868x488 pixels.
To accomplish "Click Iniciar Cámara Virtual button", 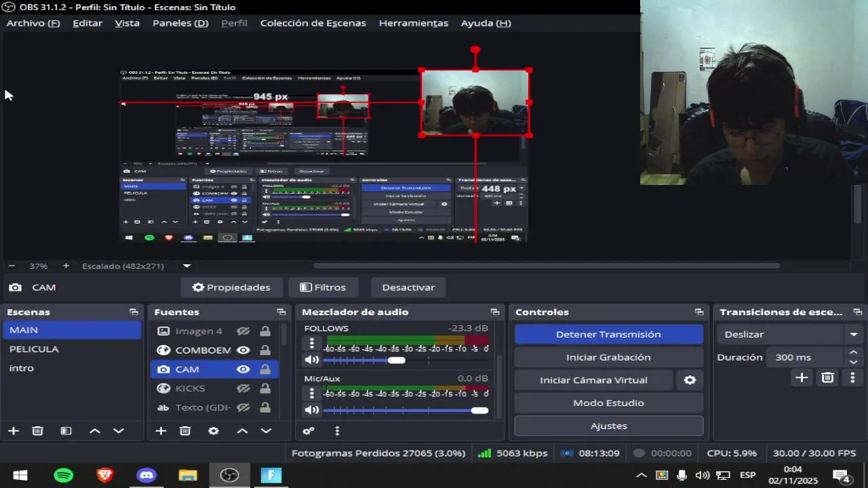I will 593,380.
